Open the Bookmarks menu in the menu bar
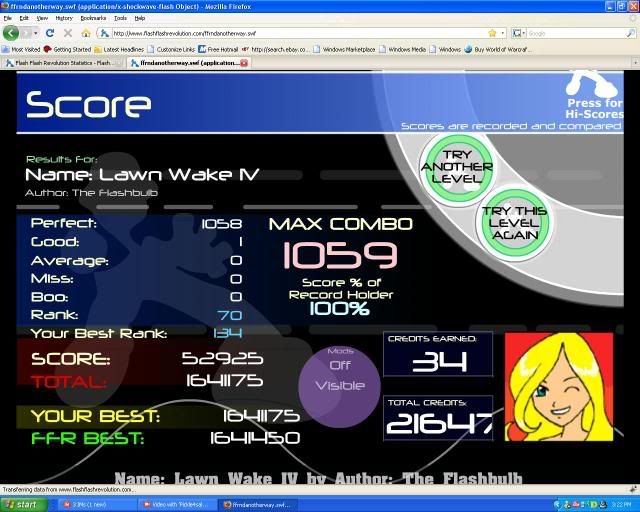The image size is (640, 512). pyautogui.click(x=93, y=18)
